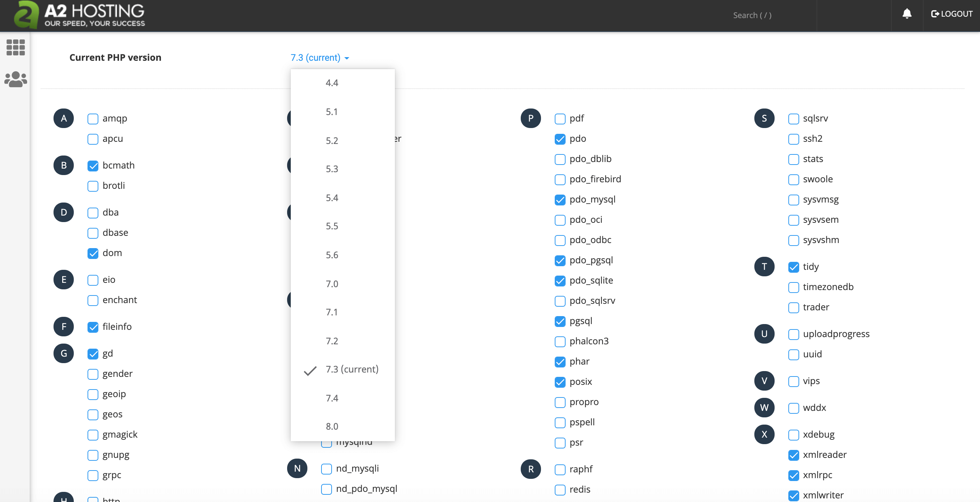Select PHP version 7.0 from list

pyautogui.click(x=332, y=283)
